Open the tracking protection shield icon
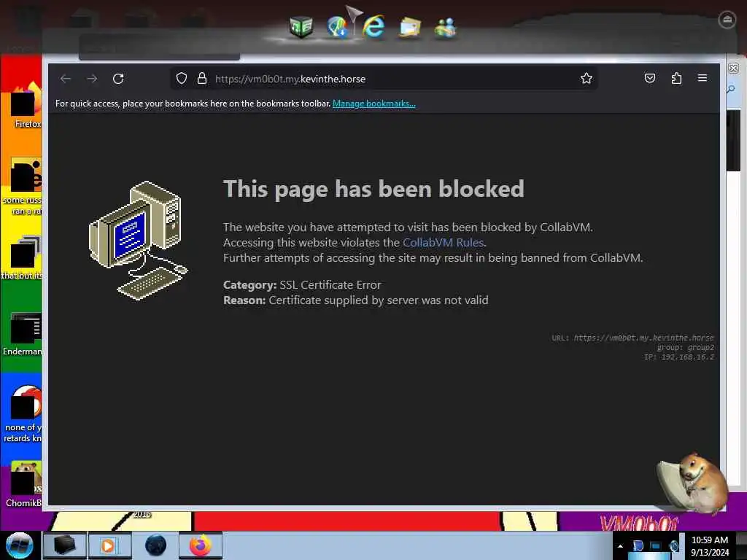 pos(182,79)
